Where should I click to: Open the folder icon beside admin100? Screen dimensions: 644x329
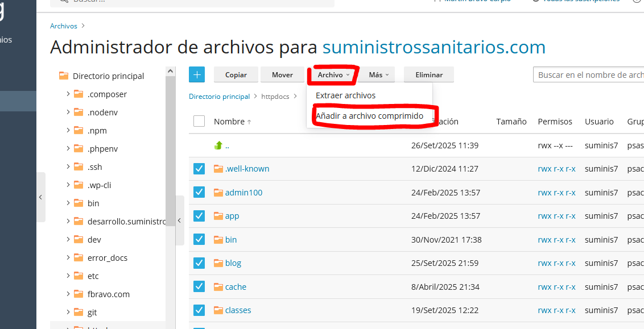coord(219,192)
